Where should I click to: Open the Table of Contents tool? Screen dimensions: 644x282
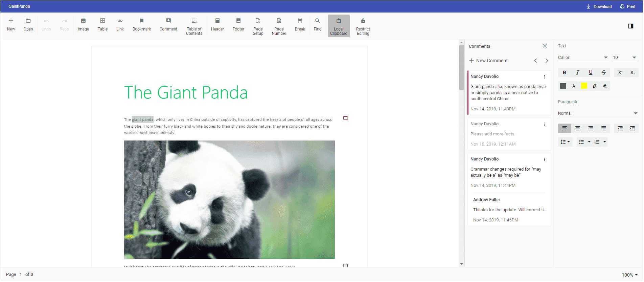[x=194, y=26]
